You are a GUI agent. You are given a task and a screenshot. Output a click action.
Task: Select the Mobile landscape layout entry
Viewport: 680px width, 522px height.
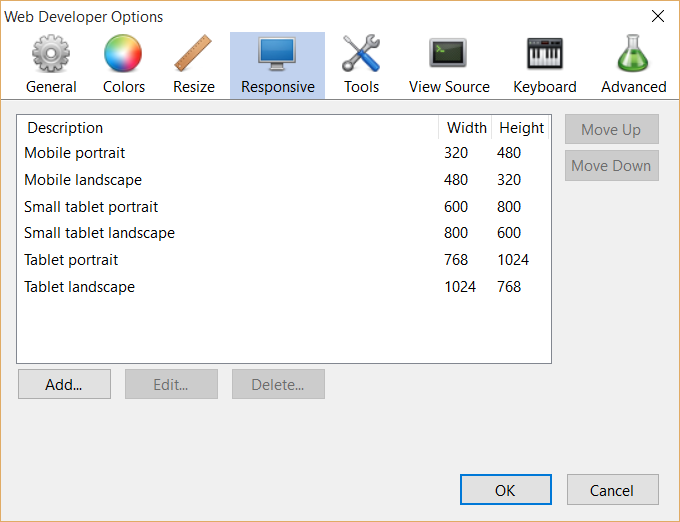pyautogui.click(x=284, y=180)
